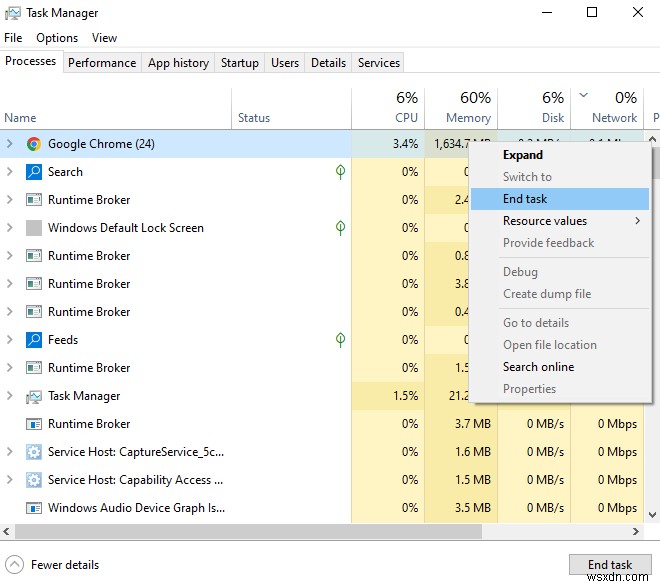Open the File menu
This screenshot has height=587, width=660.
pyautogui.click(x=13, y=38)
